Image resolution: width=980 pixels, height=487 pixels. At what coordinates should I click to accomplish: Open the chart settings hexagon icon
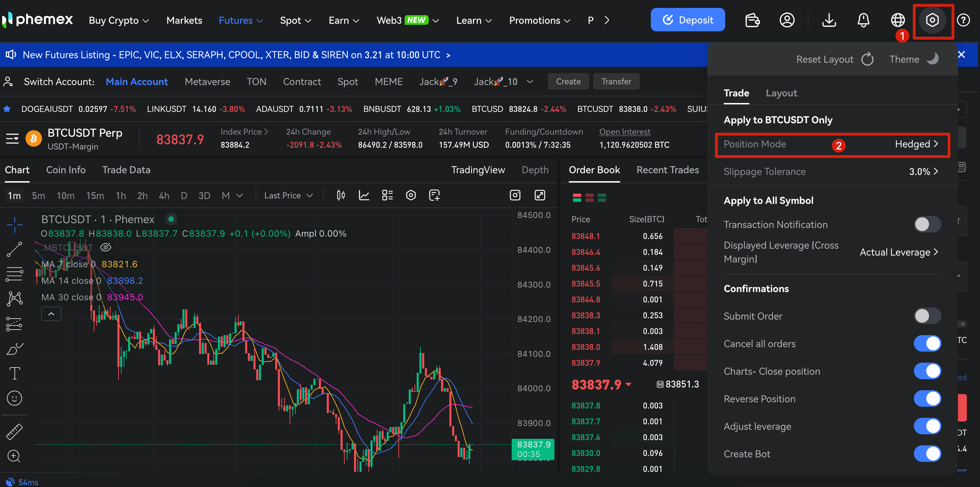pyautogui.click(x=411, y=195)
